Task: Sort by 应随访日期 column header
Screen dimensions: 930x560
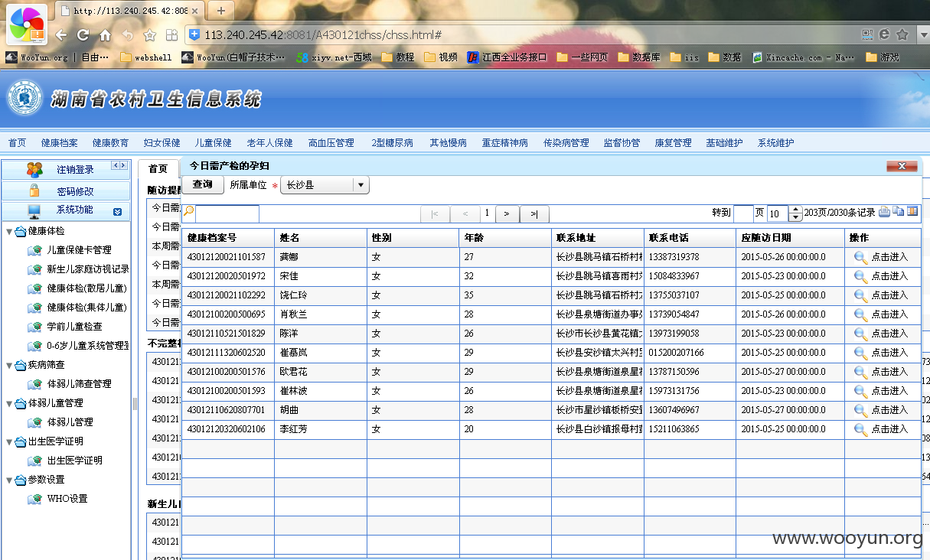Action: (x=791, y=238)
